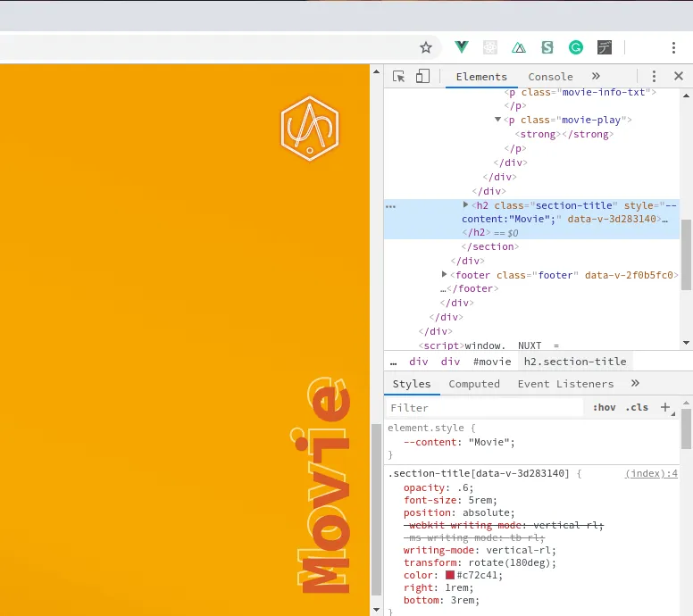Viewport: 693px width, 616px height.
Task: Click the Nuxt triangle extension icon
Action: (x=519, y=47)
